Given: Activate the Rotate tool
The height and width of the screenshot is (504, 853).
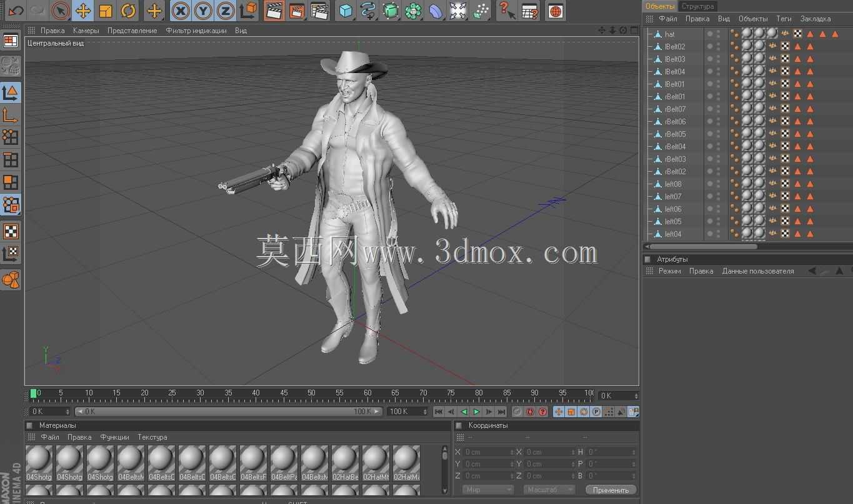Looking at the screenshot, I should pos(128,11).
